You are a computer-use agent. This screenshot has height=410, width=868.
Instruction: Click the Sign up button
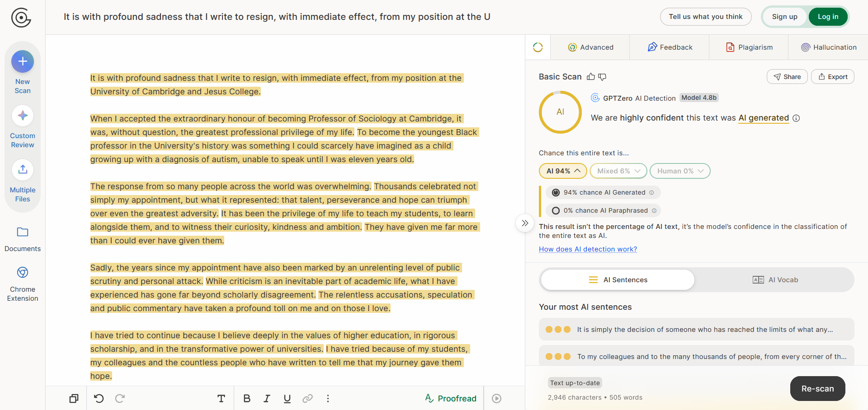point(785,17)
